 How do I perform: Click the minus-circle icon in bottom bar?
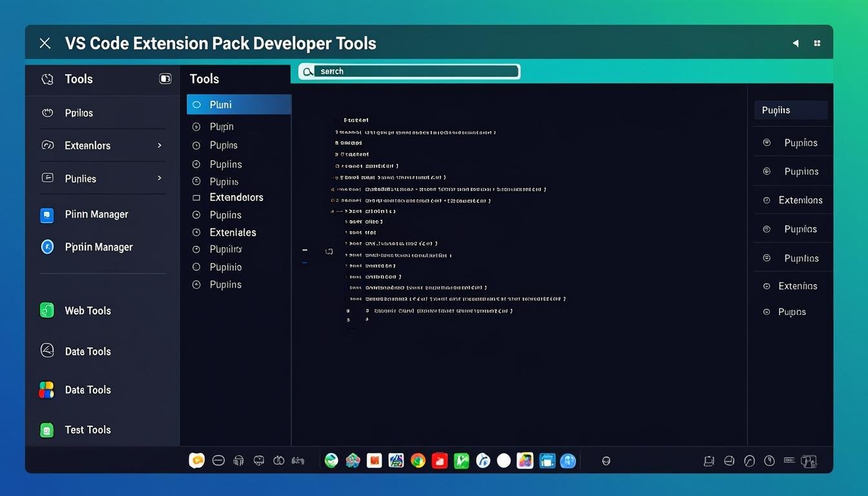[218, 460]
